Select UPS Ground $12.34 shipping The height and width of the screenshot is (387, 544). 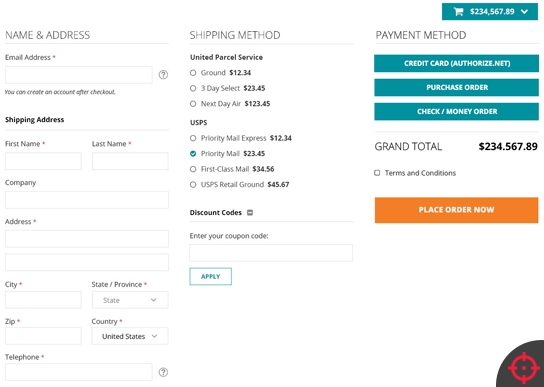point(193,73)
